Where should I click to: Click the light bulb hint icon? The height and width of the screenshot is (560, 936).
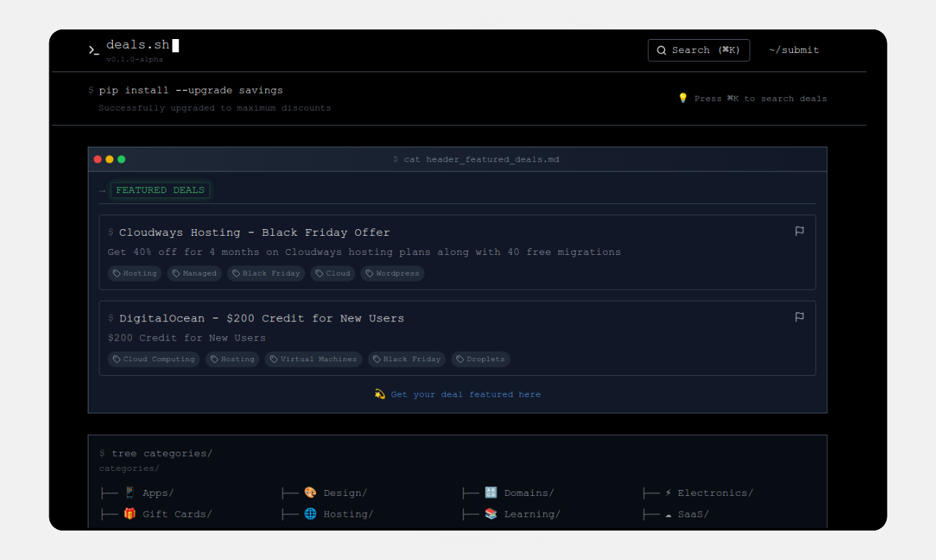(x=682, y=98)
